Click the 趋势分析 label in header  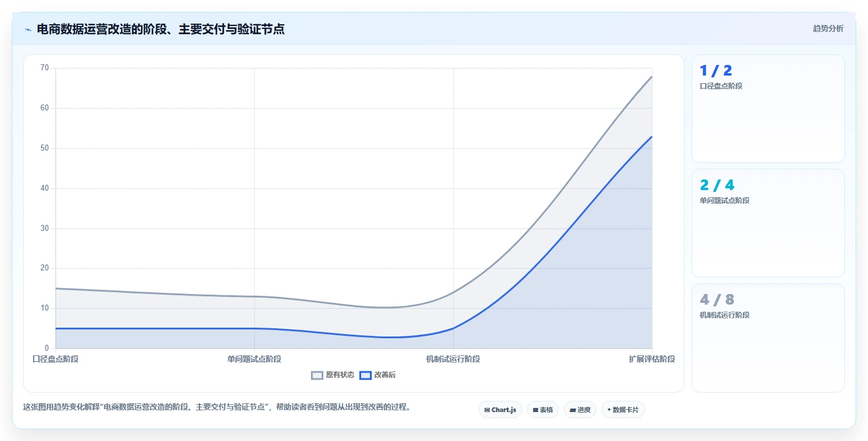click(828, 28)
